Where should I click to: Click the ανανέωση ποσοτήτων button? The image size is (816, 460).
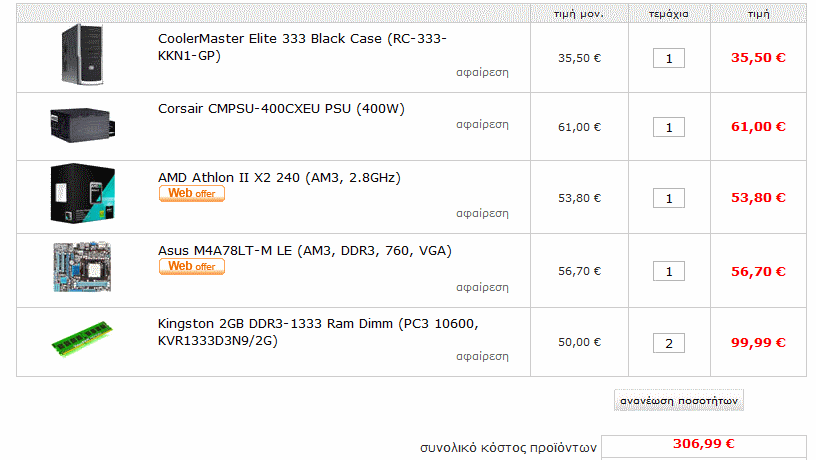(679, 400)
